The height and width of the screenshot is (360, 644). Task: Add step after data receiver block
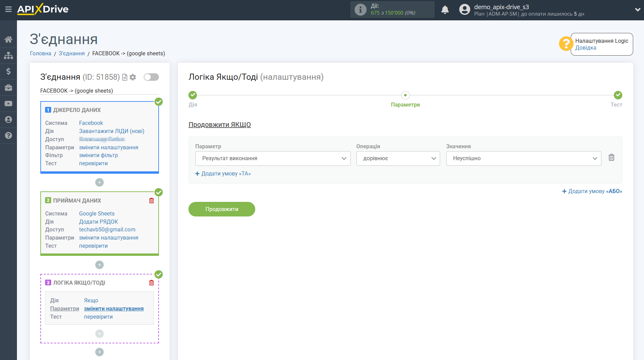pos(99,265)
